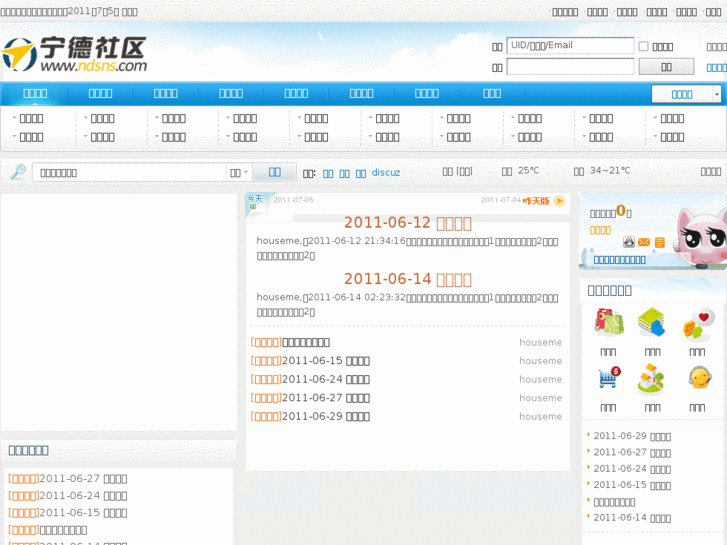Click the pink cat mascot image
Viewport: 727px width, 545px height.
(699, 239)
